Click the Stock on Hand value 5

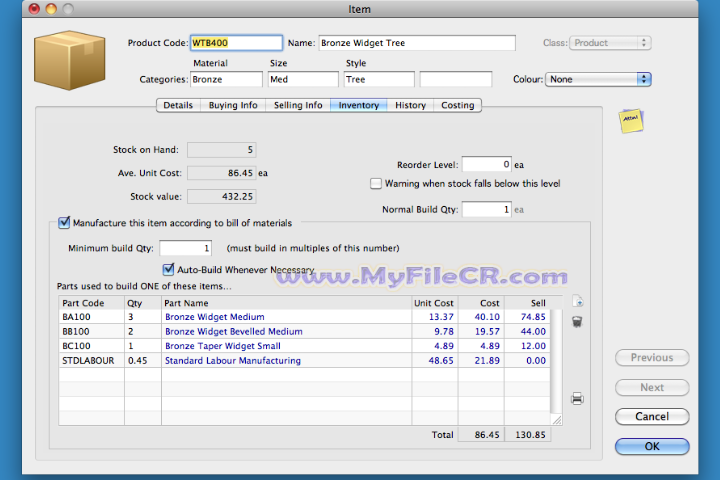222,150
